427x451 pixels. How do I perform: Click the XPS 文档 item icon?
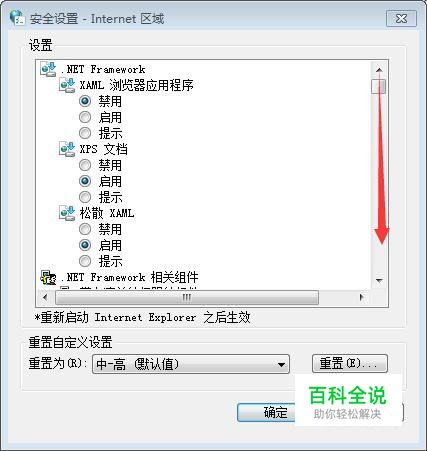(x=67, y=149)
